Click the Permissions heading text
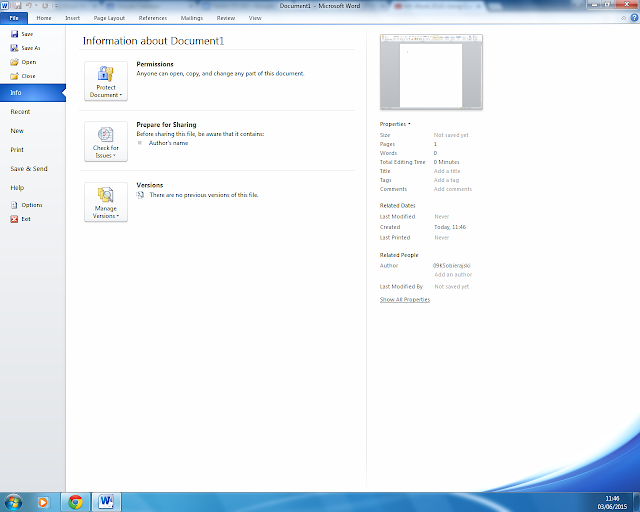The image size is (640, 512). (155, 64)
